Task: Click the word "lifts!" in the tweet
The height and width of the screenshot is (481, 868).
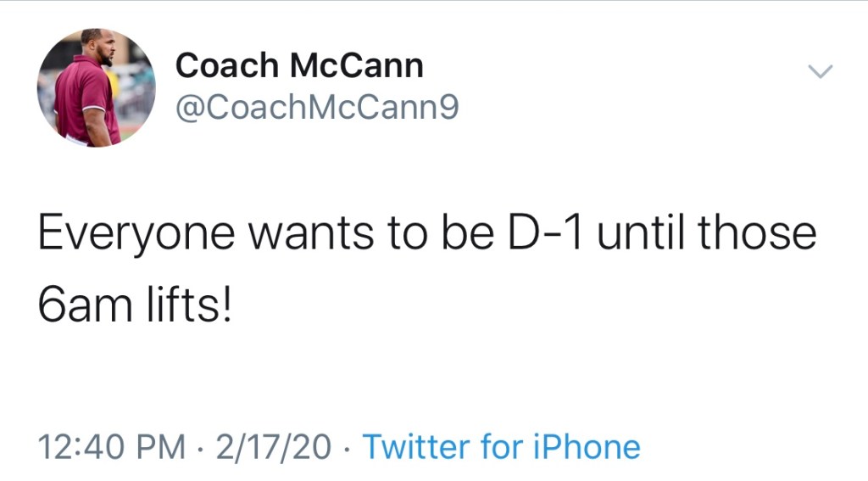Action: pos(194,303)
